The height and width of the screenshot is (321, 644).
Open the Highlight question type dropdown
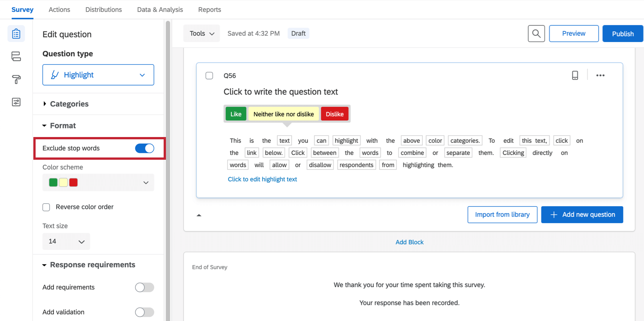tap(98, 75)
